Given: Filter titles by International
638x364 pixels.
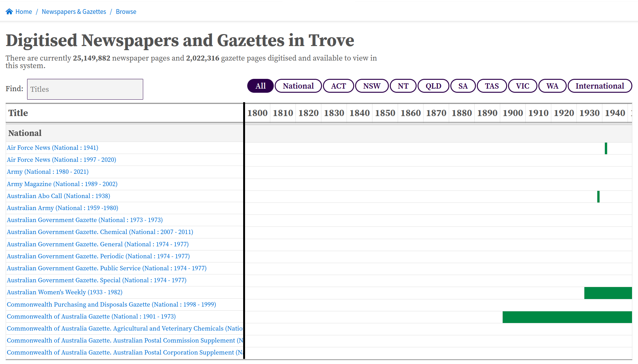Looking at the screenshot, I should click(x=600, y=86).
